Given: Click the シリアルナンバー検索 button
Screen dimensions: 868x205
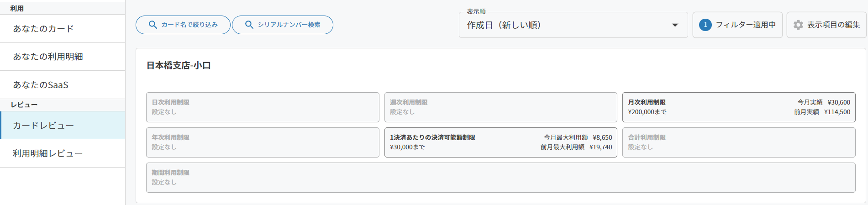Looking at the screenshot, I should [x=283, y=25].
